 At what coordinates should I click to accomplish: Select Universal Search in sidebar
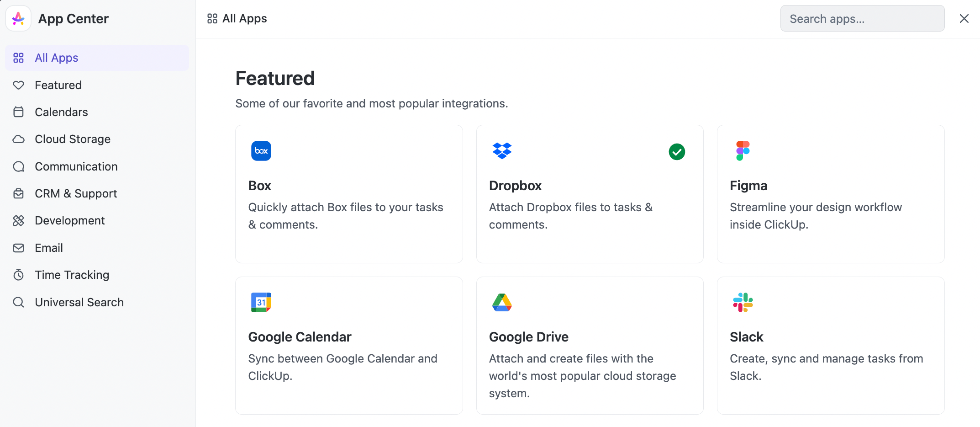pos(79,302)
